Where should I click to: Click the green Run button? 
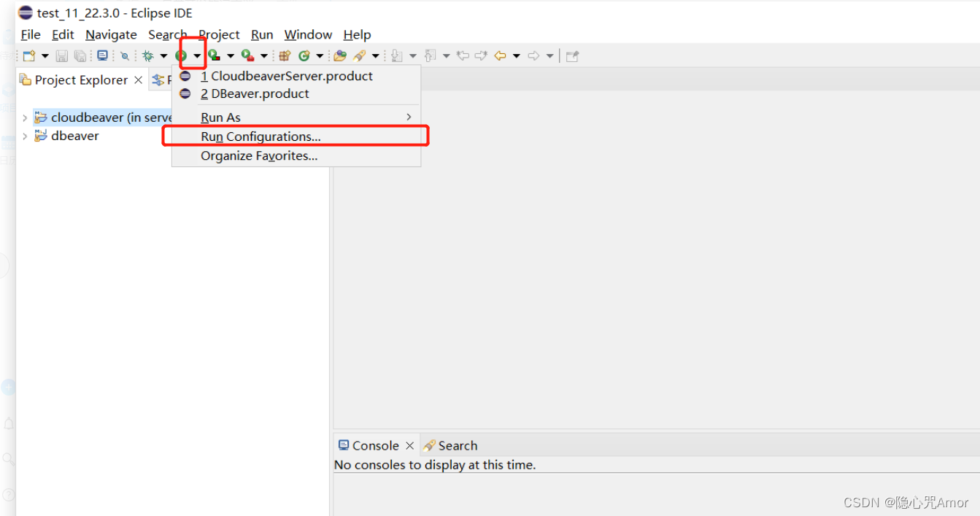tap(181, 55)
